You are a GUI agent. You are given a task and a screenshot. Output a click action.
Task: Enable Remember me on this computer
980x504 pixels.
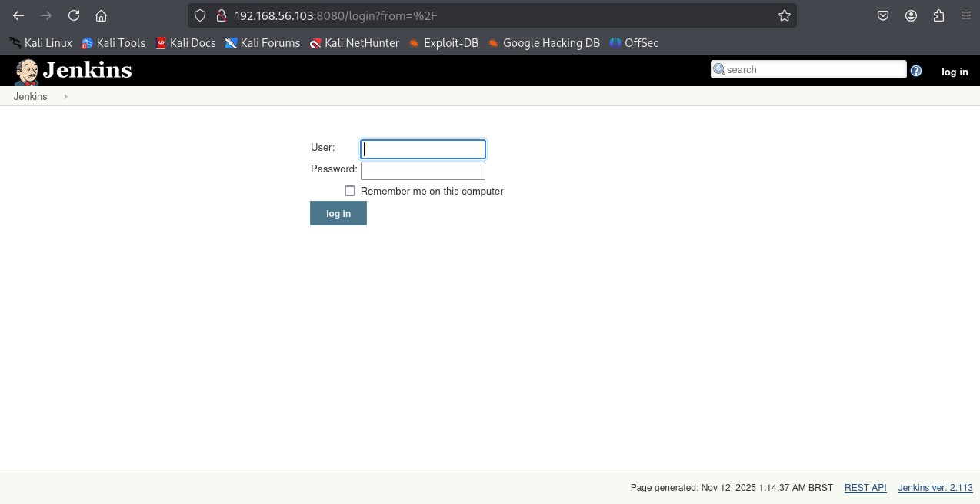[x=350, y=191]
